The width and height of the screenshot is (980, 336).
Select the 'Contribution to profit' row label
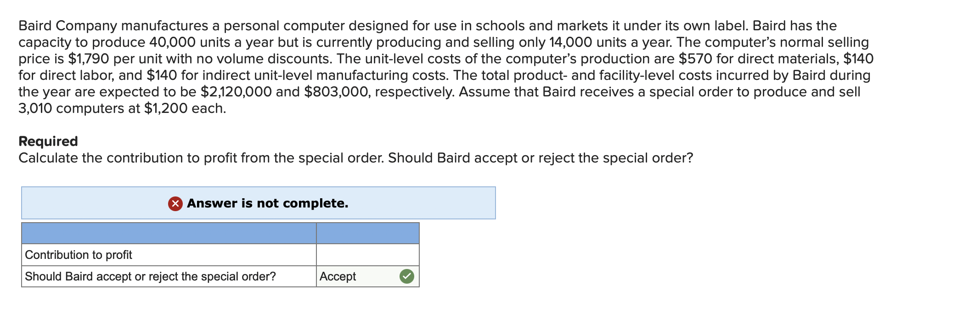click(x=79, y=255)
